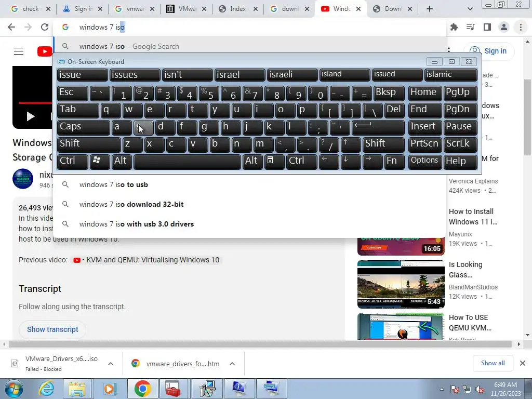
Task: Close the downloads bar with X
Action: pyautogui.click(x=523, y=363)
